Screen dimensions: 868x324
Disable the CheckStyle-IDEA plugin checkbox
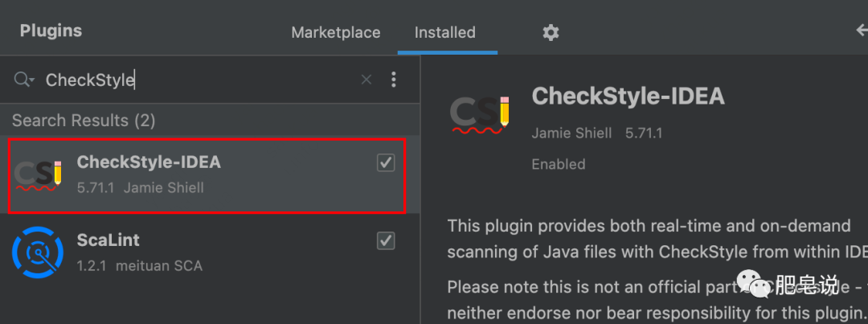[386, 163]
